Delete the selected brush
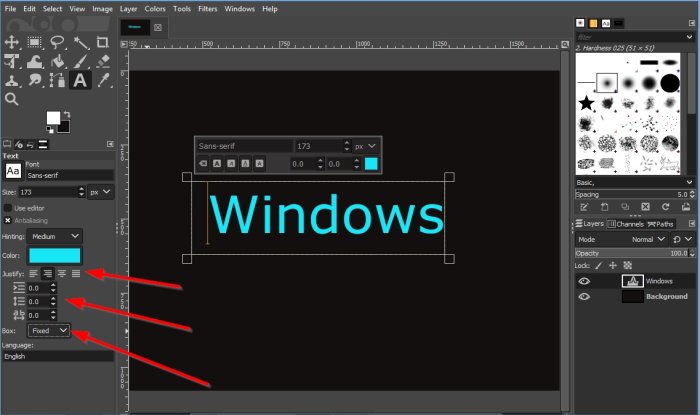Screen dimensions: 700x415 point(645,207)
